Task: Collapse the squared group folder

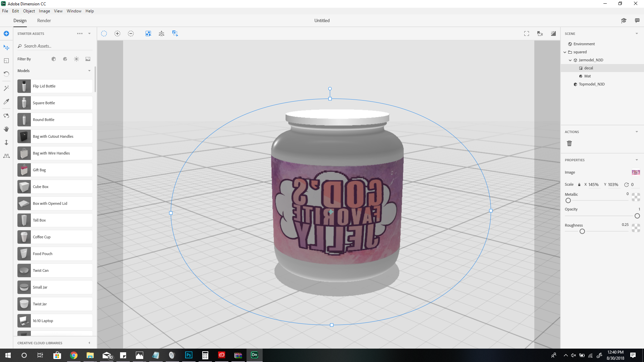Action: (x=565, y=52)
